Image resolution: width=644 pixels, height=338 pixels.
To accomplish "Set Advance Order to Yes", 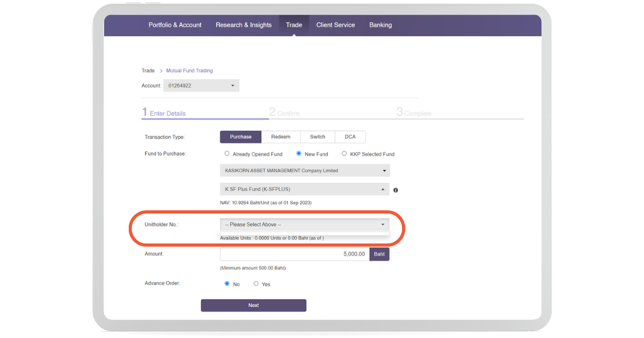I will [256, 284].
